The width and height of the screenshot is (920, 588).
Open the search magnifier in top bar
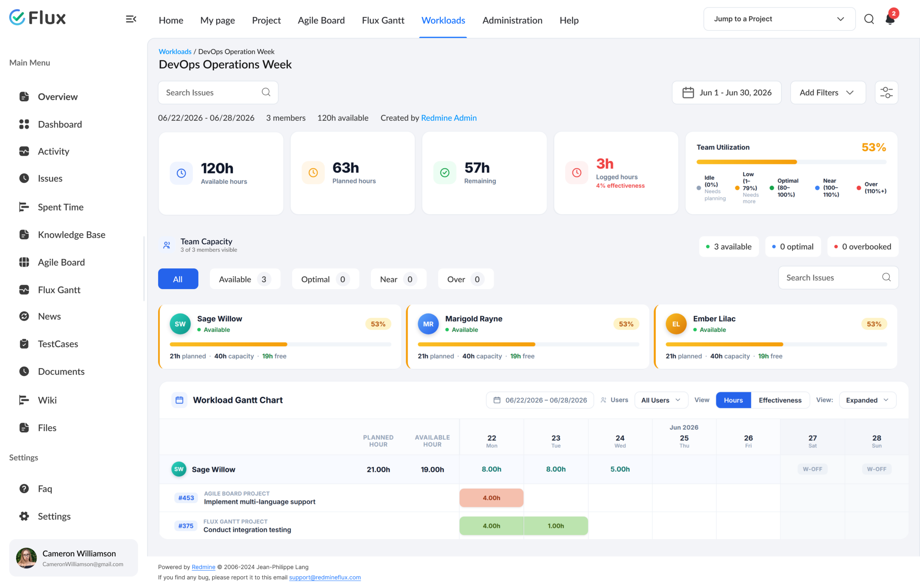tap(869, 19)
